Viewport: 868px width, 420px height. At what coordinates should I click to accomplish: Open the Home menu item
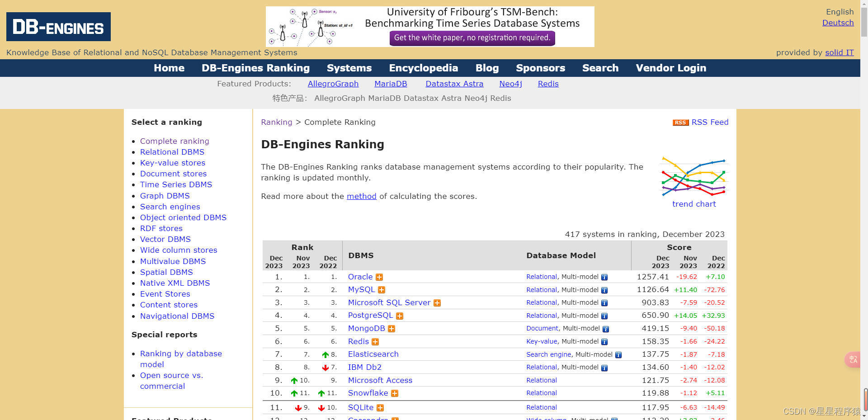pos(169,68)
